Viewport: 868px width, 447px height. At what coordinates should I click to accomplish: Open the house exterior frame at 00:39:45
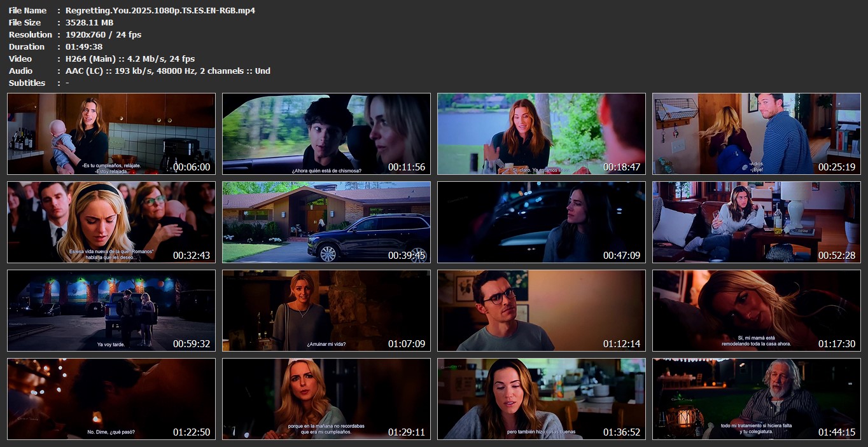pyautogui.click(x=326, y=223)
